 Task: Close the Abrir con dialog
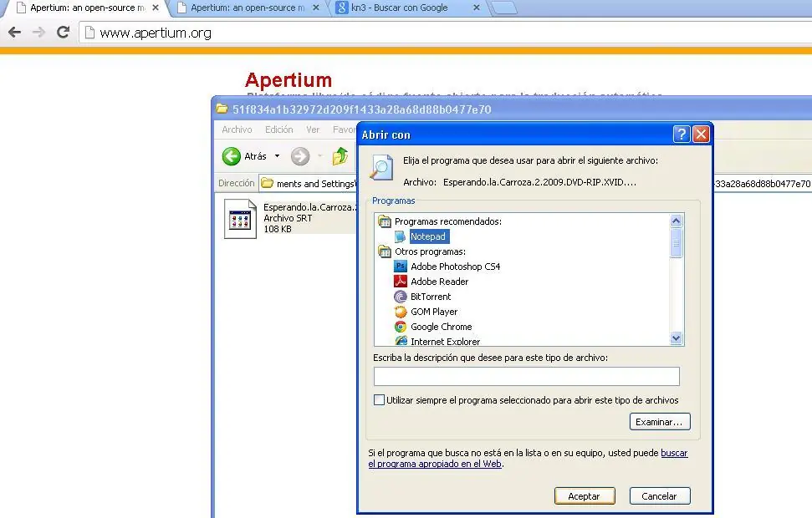[701, 135]
